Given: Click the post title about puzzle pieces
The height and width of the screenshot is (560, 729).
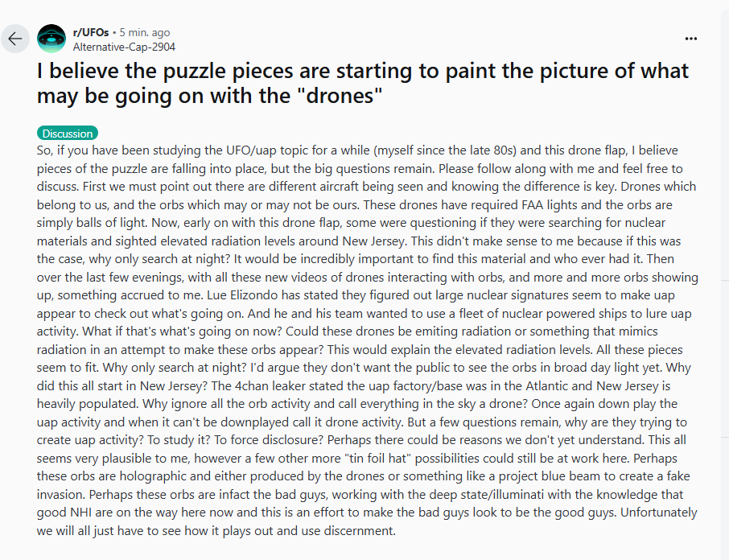Looking at the screenshot, I should [363, 83].
